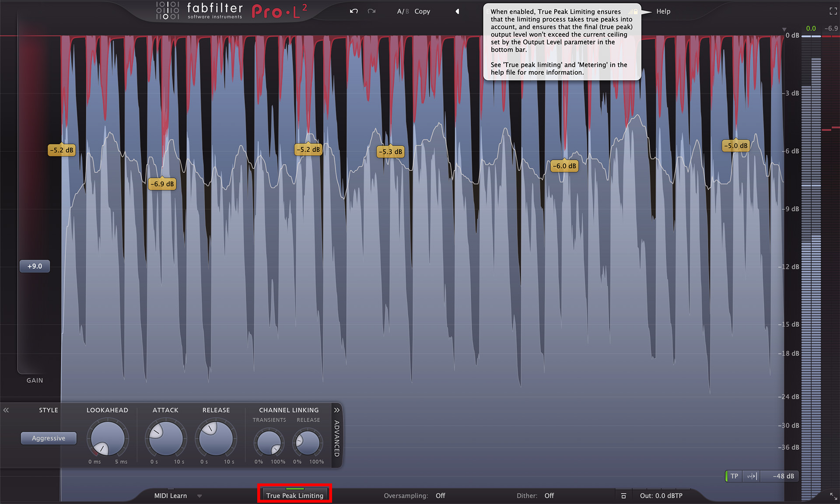Click the -3 dB scale mark
840x504 pixels.
(791, 93)
